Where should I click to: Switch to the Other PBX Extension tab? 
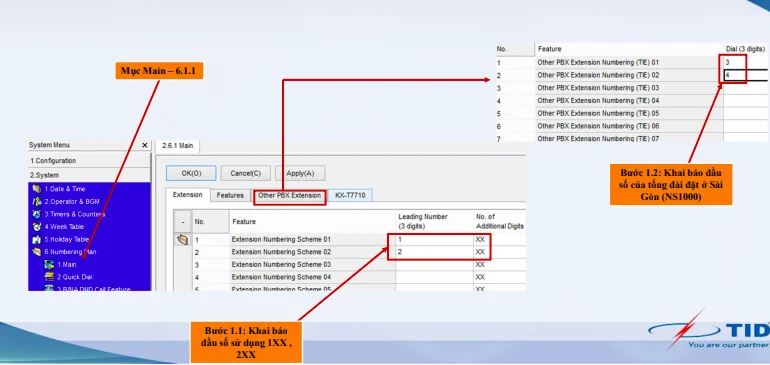[290, 196]
